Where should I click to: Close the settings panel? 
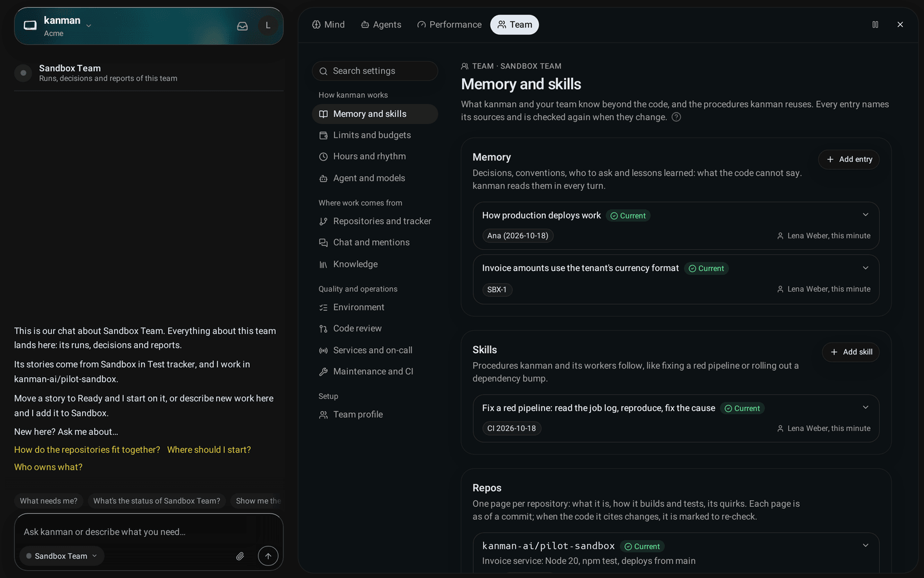click(x=900, y=24)
